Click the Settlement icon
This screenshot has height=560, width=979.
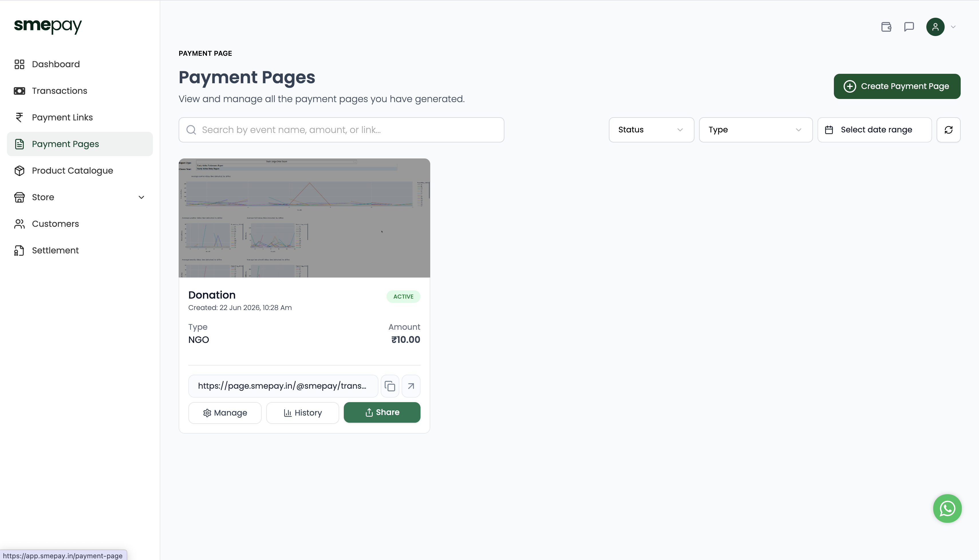pos(19,250)
